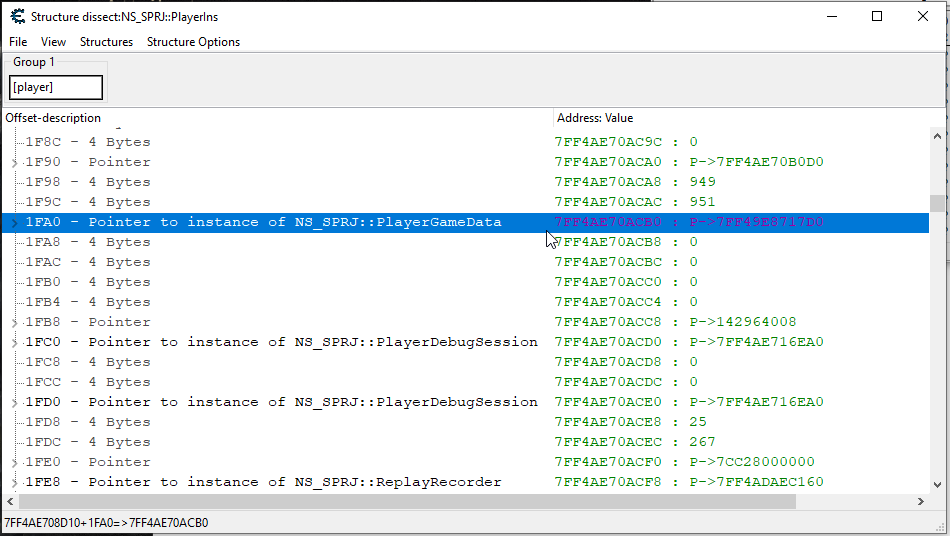The width and height of the screenshot is (950, 536).
Task: Expand the 1FB8 Pointer row
Action: pyautogui.click(x=14, y=322)
